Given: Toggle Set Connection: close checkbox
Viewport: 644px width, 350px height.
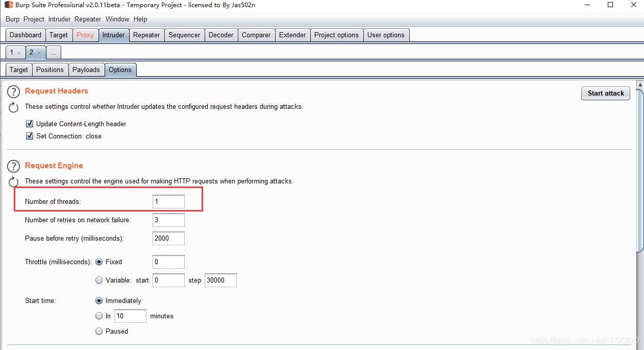Looking at the screenshot, I should coord(30,136).
